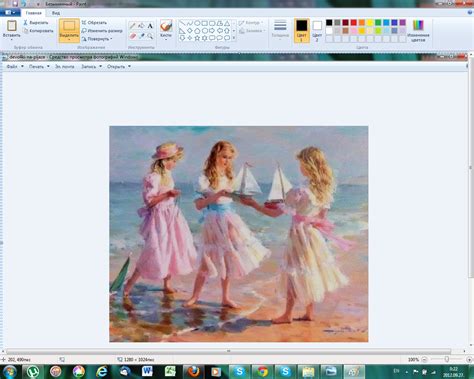Choose the orange palette swatch
Screen dimensions: 474x379
point(362,23)
